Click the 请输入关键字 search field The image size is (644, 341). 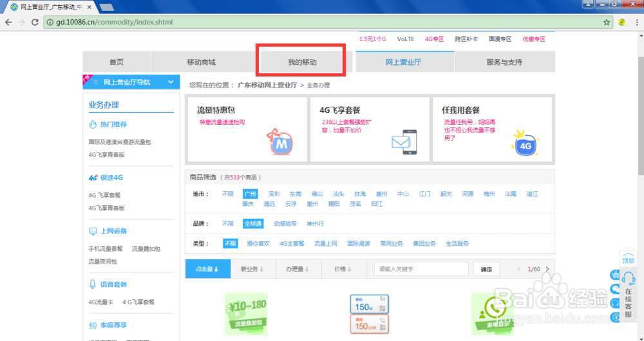(x=421, y=269)
